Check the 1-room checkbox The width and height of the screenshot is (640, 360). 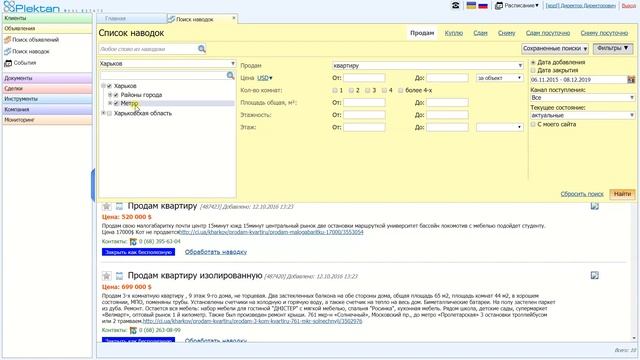pos(335,90)
